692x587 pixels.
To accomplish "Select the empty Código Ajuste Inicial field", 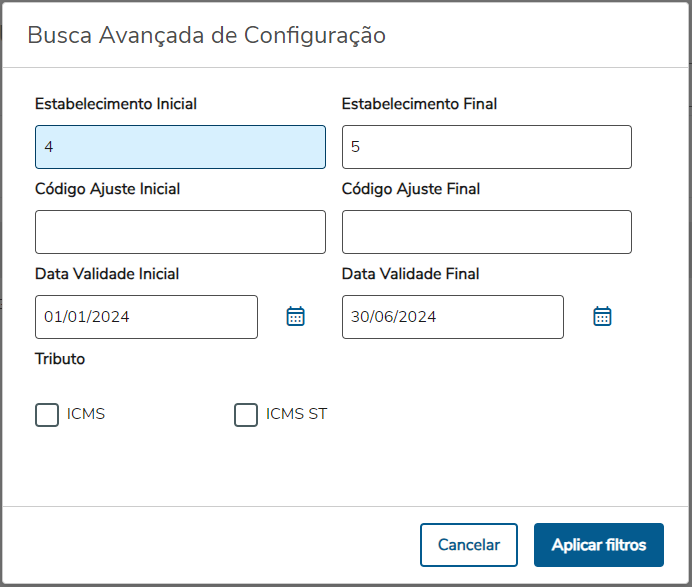I will [180, 232].
